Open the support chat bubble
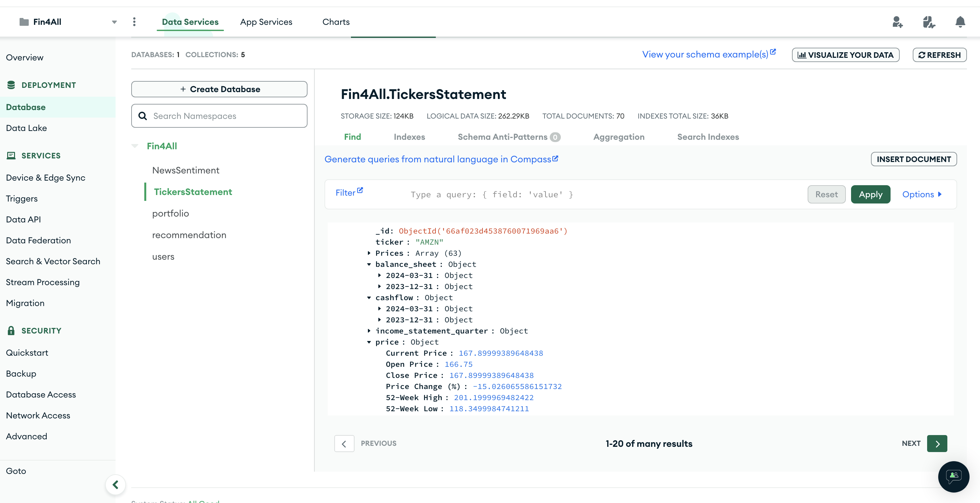980x503 pixels. tap(953, 476)
